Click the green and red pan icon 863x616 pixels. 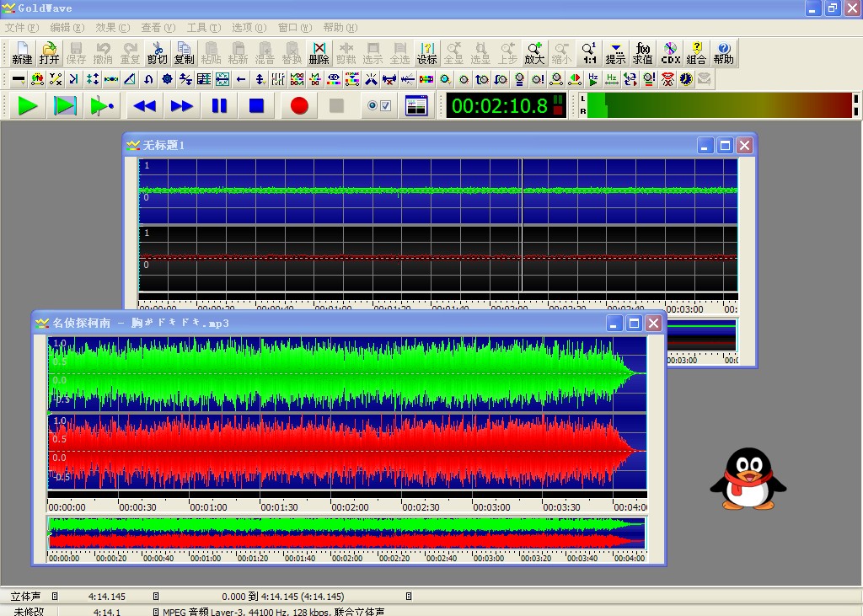point(575,79)
